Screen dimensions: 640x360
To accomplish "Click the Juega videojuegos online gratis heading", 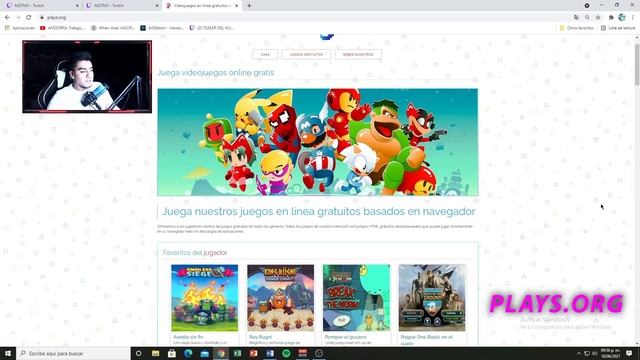I will pos(216,73).
